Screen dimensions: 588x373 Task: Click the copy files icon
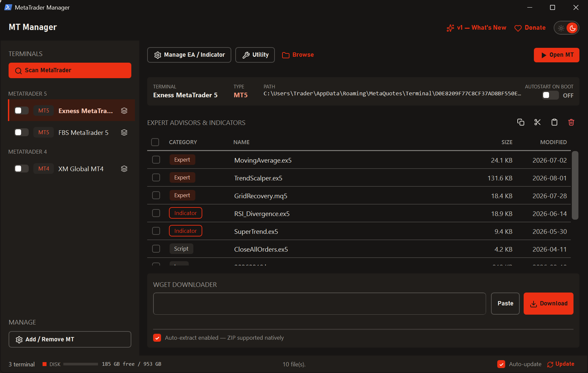[521, 122]
